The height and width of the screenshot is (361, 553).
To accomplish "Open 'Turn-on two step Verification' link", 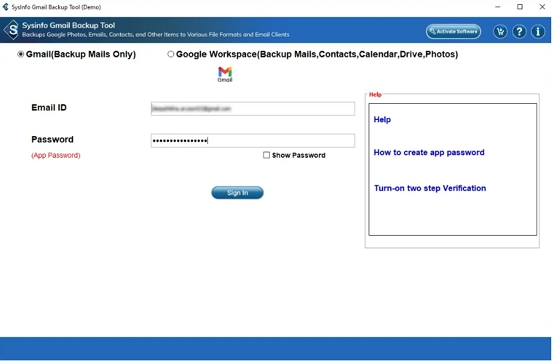I will tap(430, 188).
